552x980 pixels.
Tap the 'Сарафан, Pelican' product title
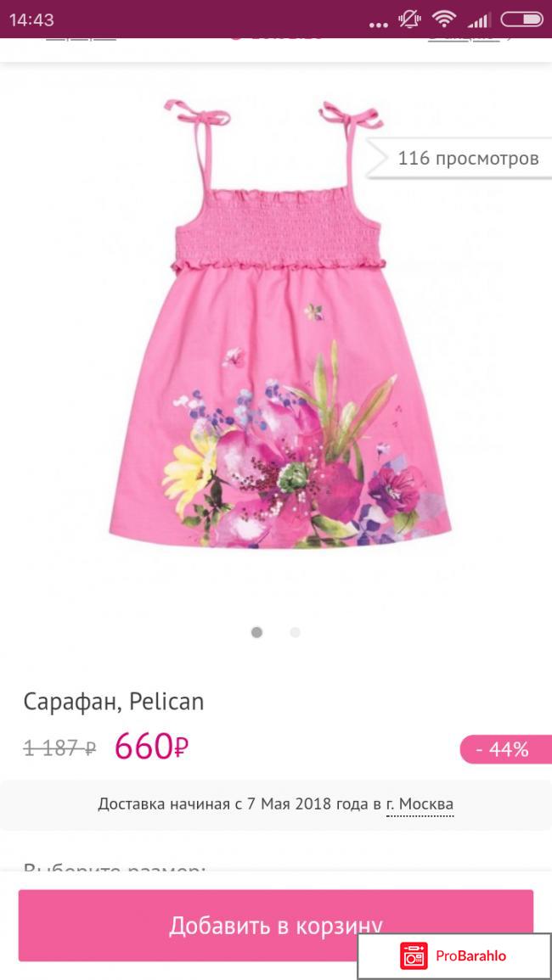114,702
